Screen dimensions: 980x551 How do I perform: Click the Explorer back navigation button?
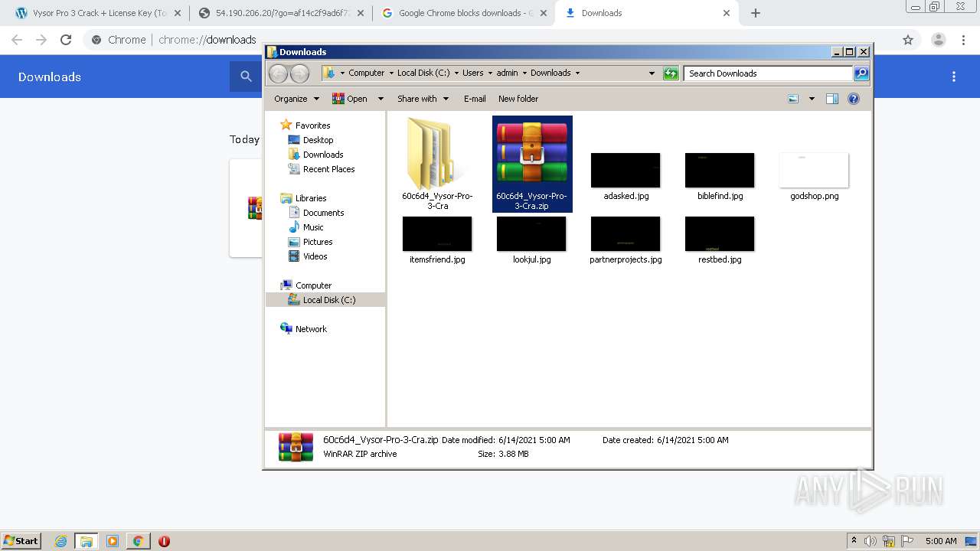point(278,73)
